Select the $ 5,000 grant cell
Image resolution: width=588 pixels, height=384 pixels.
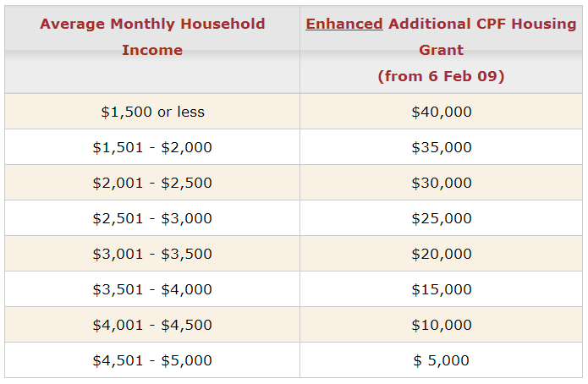pyautogui.click(x=441, y=360)
